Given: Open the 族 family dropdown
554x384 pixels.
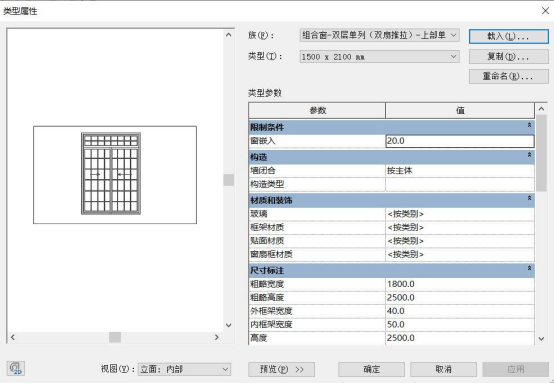Looking at the screenshot, I should (380, 35).
